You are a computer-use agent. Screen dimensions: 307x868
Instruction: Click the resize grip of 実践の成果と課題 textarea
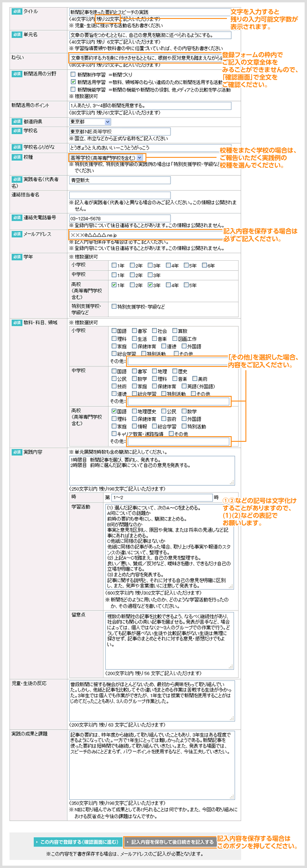232,796
